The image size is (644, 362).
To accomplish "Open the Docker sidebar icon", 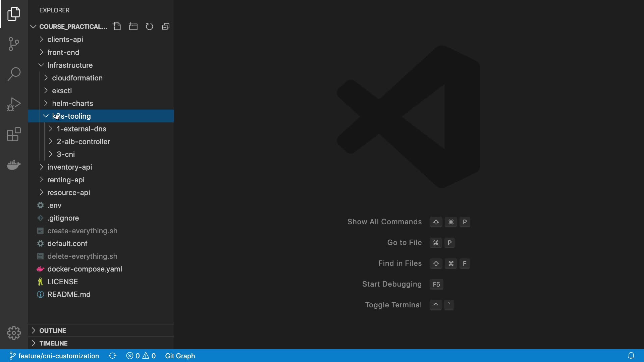I will pos(14,165).
